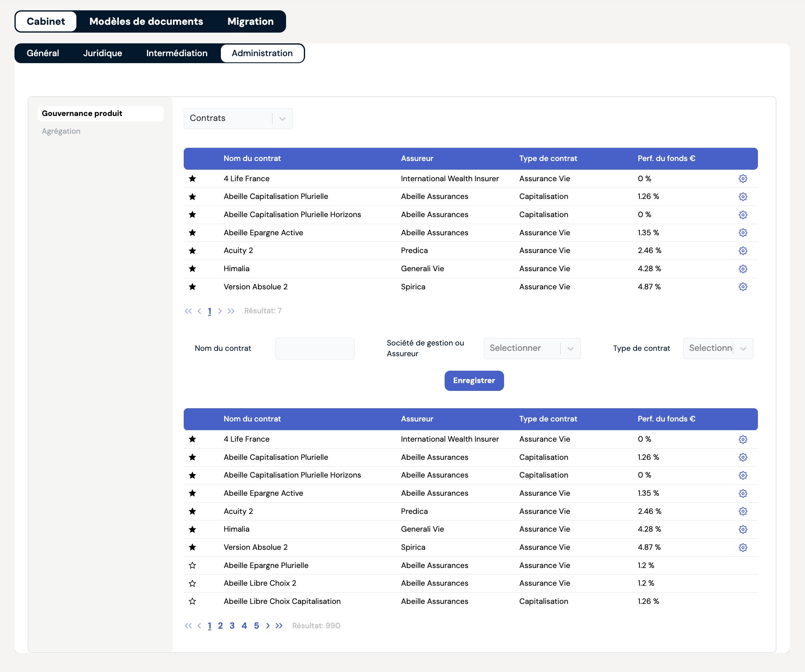The width and height of the screenshot is (805, 672).
Task: Open Agrégation in sidebar
Action: (x=61, y=131)
